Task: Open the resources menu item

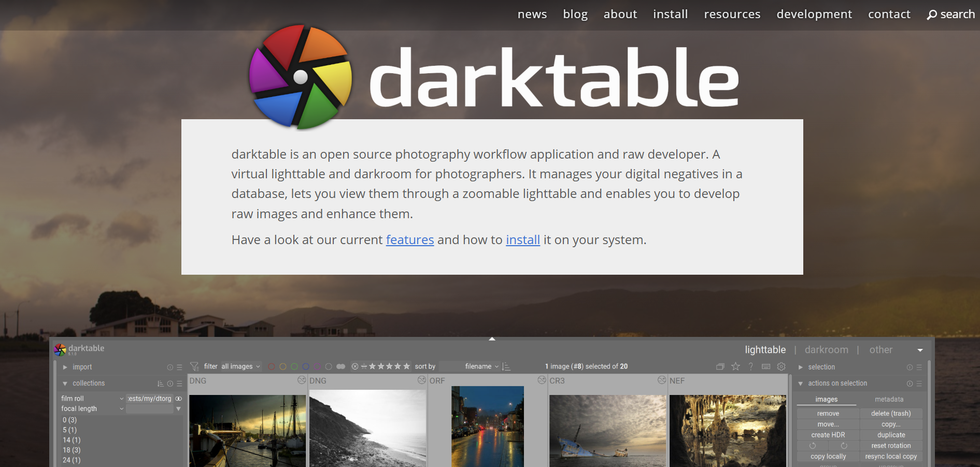Action: point(732,14)
